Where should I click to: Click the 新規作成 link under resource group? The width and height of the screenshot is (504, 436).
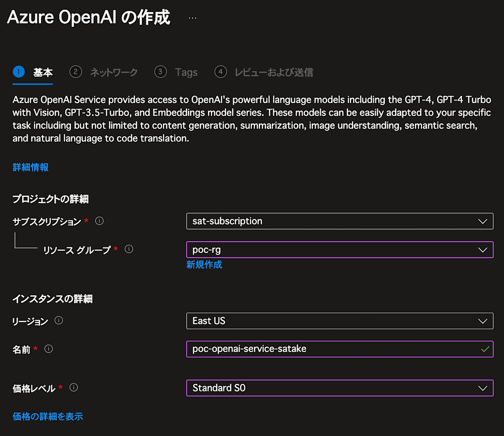point(204,265)
